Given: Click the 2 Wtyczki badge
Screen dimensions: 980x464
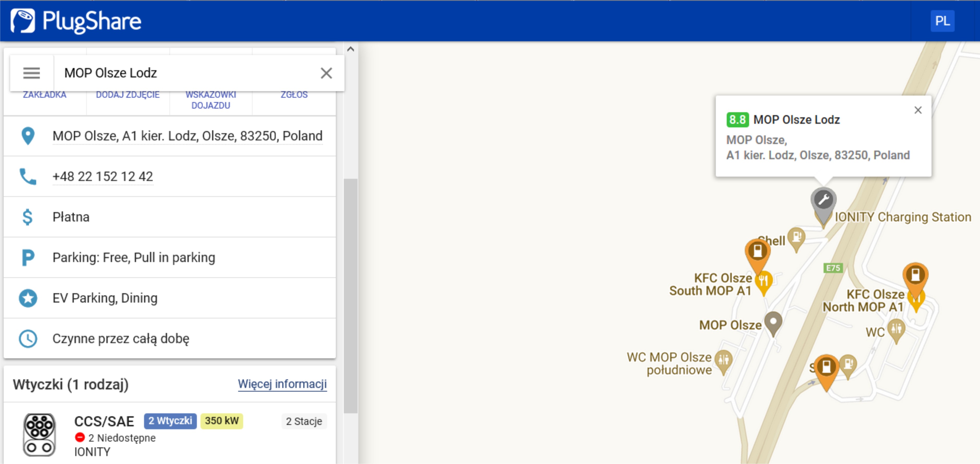Looking at the screenshot, I should point(170,421).
